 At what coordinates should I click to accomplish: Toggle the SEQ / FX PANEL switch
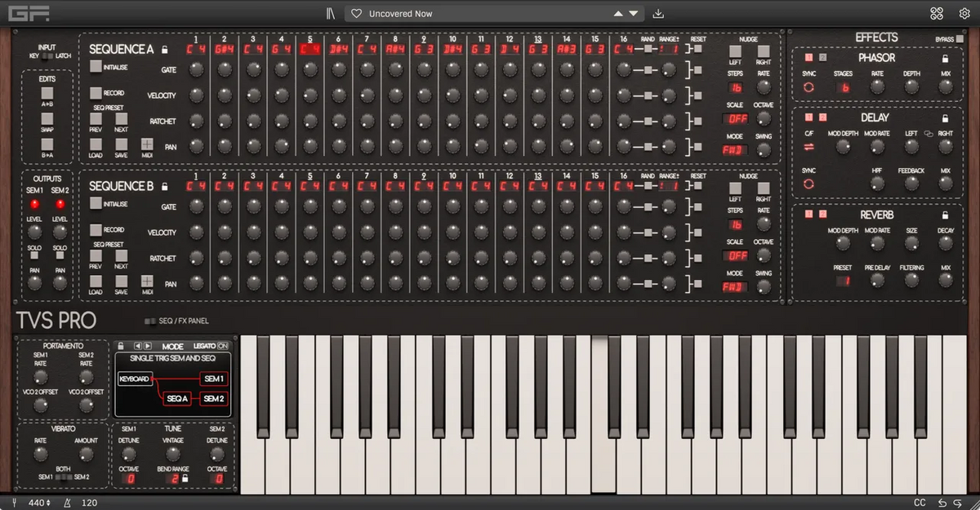click(x=152, y=322)
